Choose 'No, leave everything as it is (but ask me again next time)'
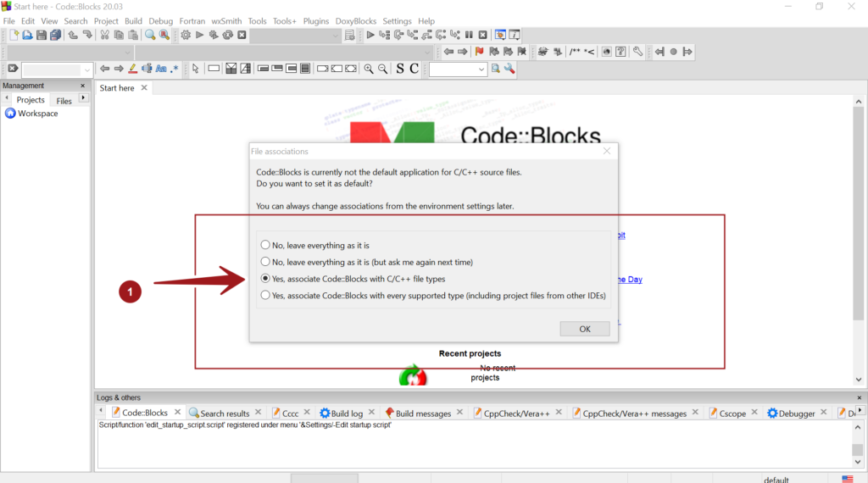868x483 pixels. (x=265, y=262)
